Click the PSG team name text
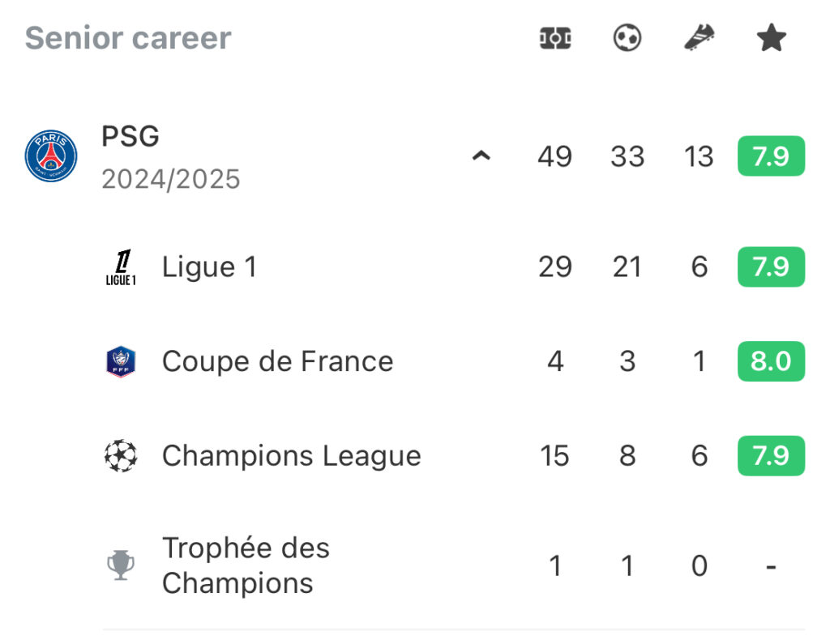This screenshot has width=830, height=644. (130, 136)
